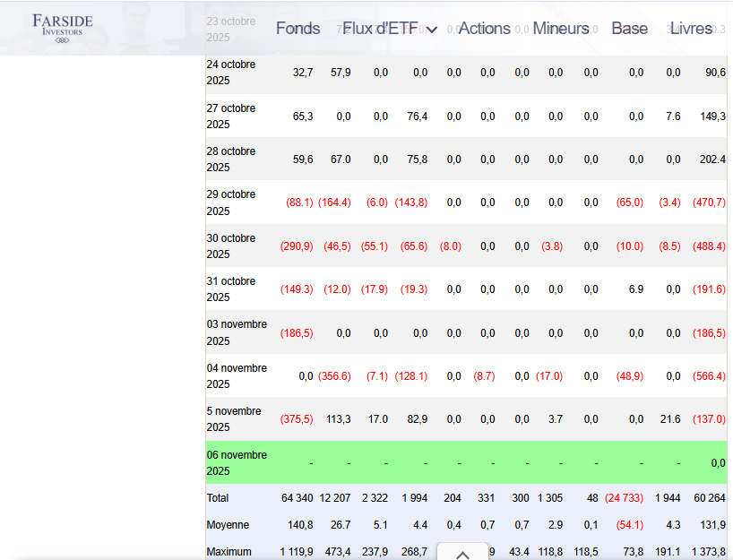Screen dimensions: 733x560
Task: Click the 64 340 total value
Action: [x=297, y=498]
